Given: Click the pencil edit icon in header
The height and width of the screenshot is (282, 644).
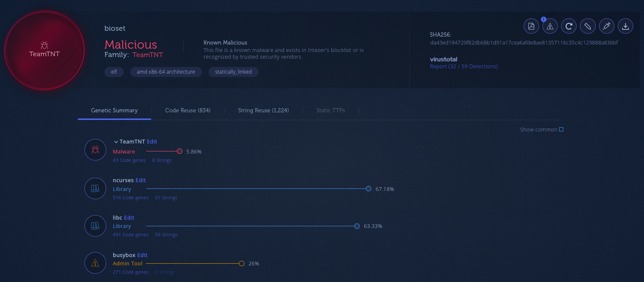Looking at the screenshot, I should click(x=587, y=26).
